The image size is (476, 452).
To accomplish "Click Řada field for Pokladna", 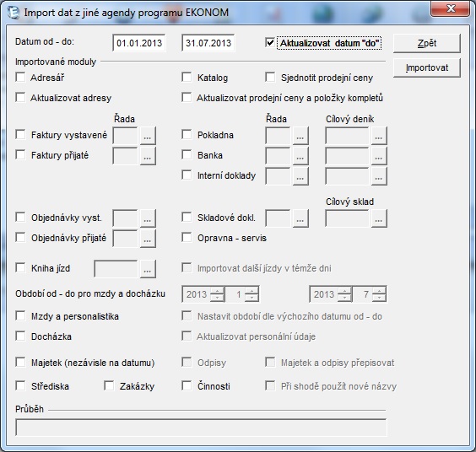I will click(278, 136).
